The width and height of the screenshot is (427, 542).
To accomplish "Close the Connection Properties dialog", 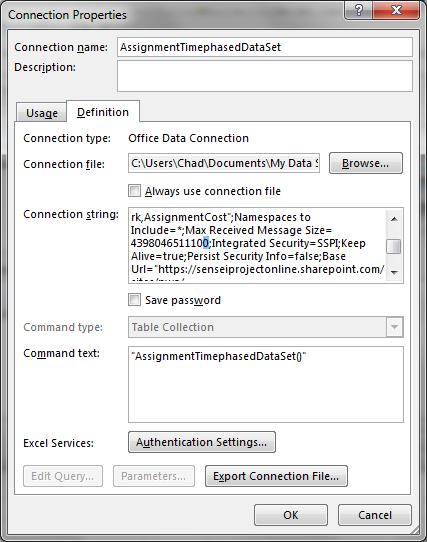I will coord(396,10).
